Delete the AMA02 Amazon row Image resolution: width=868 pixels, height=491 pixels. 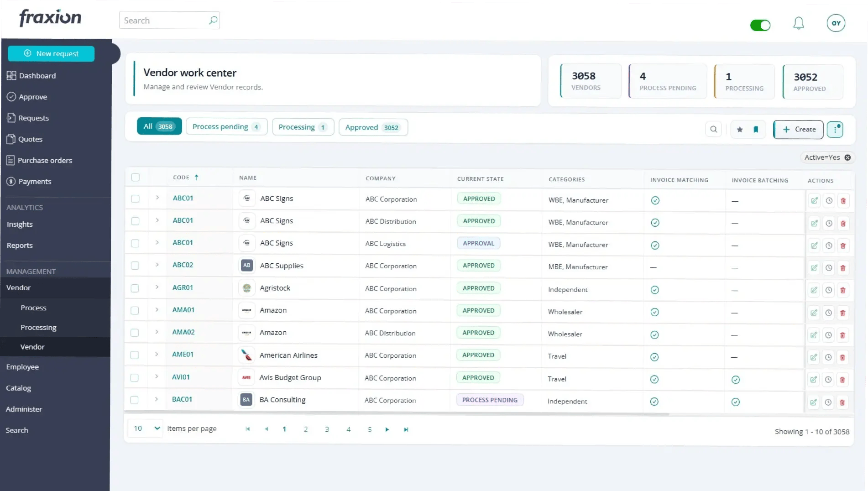click(x=842, y=335)
